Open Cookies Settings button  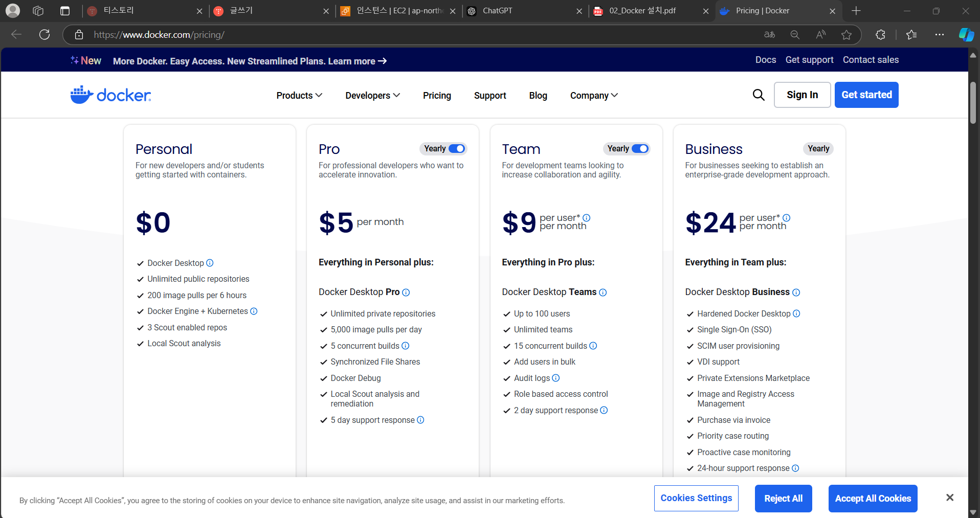click(x=696, y=498)
